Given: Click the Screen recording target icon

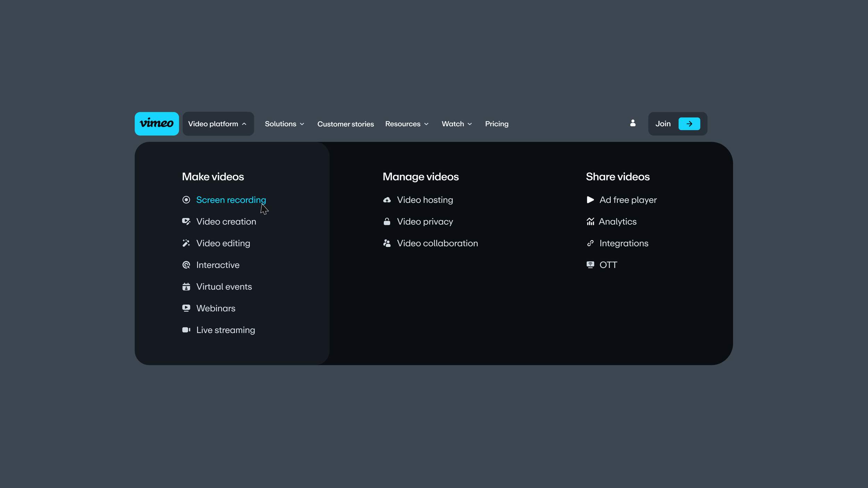Looking at the screenshot, I should point(186,200).
